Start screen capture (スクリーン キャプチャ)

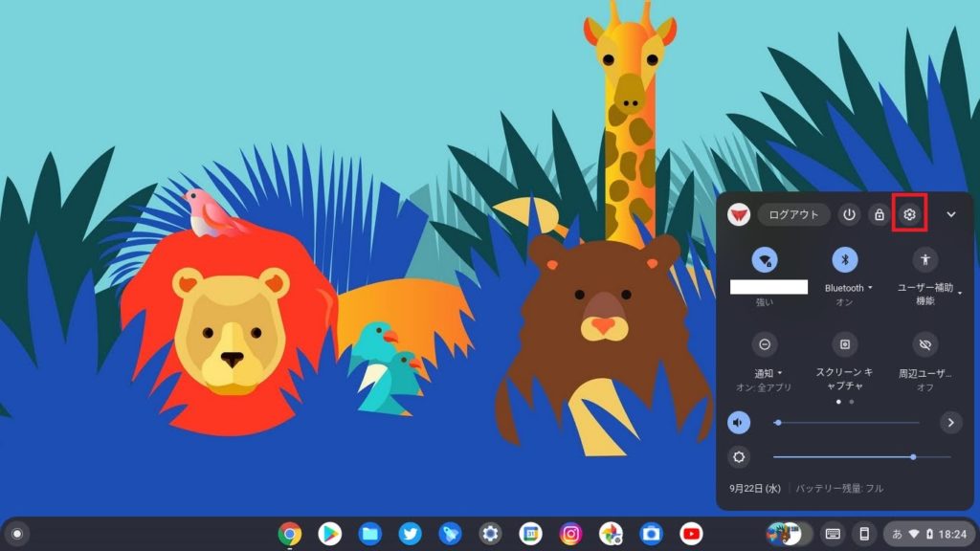844,344
